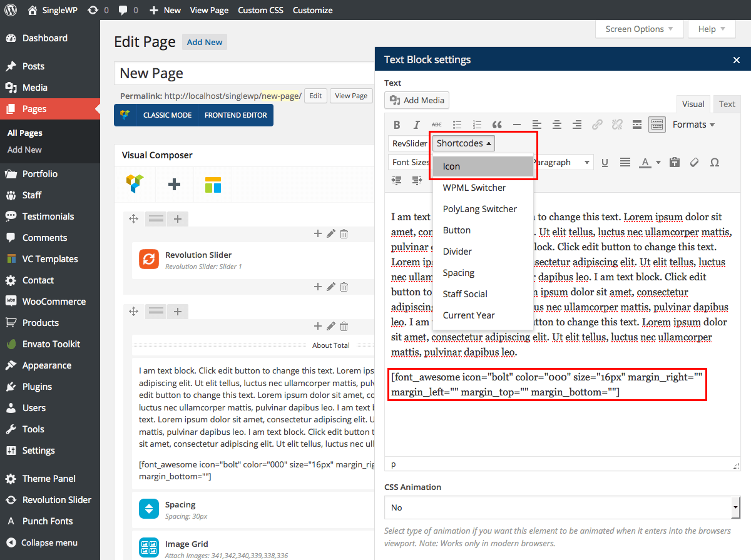Apply current text color A button
The width and height of the screenshot is (751, 560).
(x=645, y=163)
